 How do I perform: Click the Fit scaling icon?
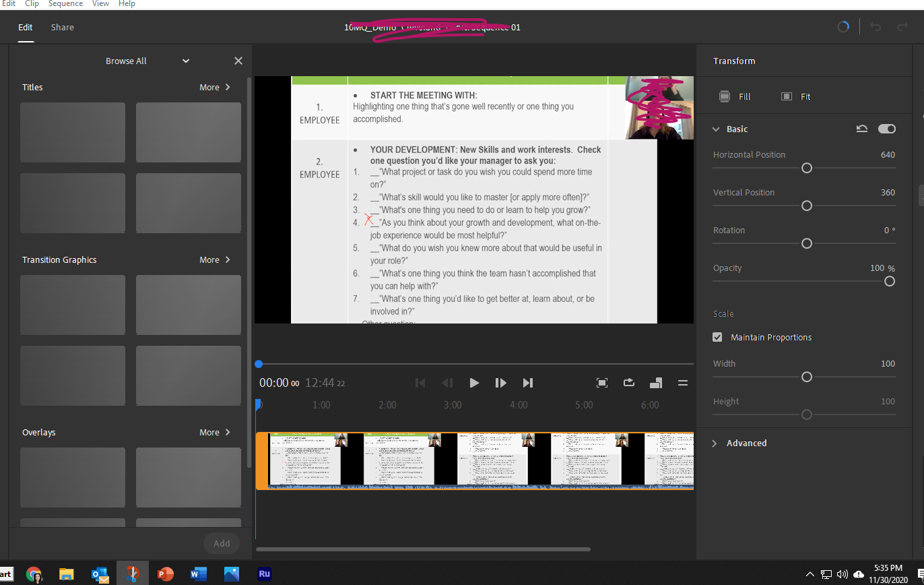point(786,96)
